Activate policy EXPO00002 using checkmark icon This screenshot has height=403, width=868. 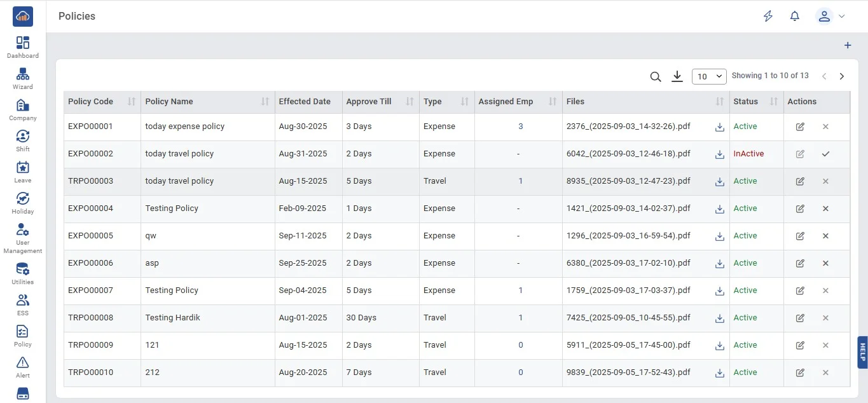(825, 154)
